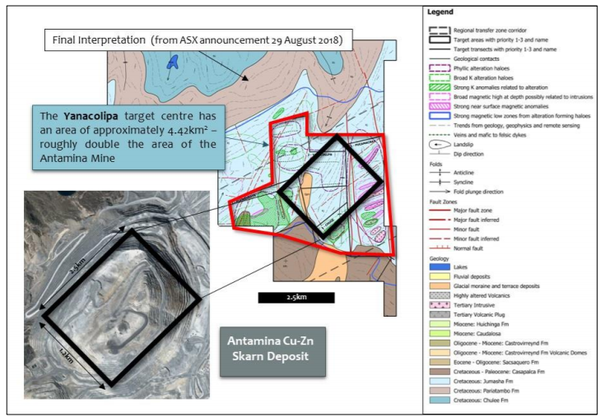
Task: Click 'Trends from geology, geophysics and remote sensing' label
Action: 517,125
